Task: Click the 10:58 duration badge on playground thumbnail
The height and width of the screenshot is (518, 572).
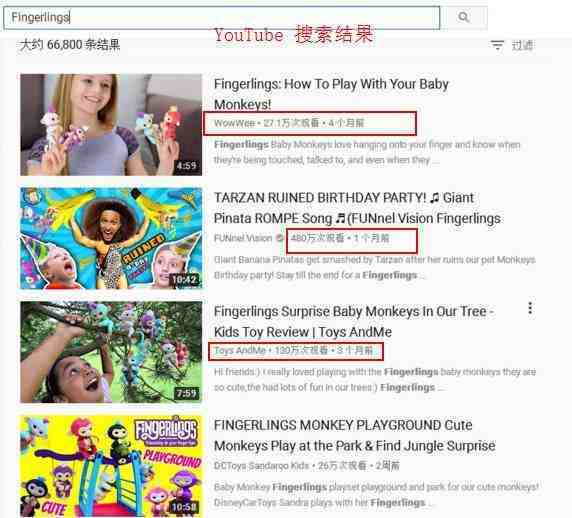Action: (x=185, y=507)
